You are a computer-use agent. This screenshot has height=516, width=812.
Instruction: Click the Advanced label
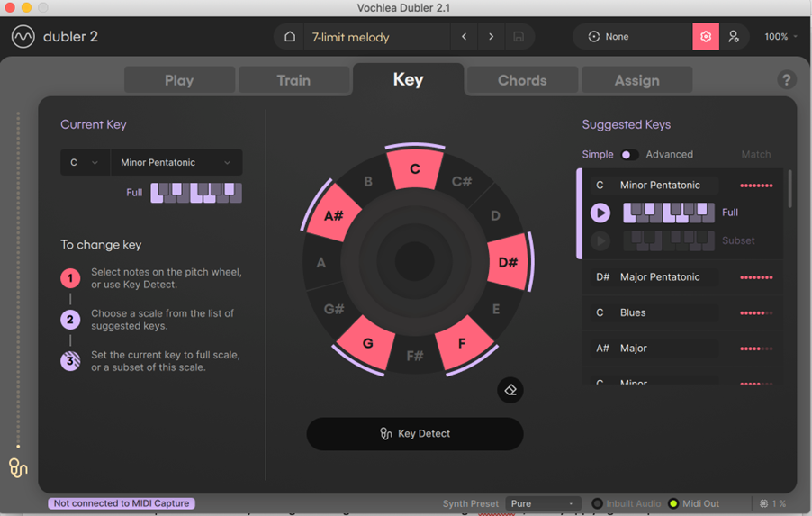click(669, 154)
